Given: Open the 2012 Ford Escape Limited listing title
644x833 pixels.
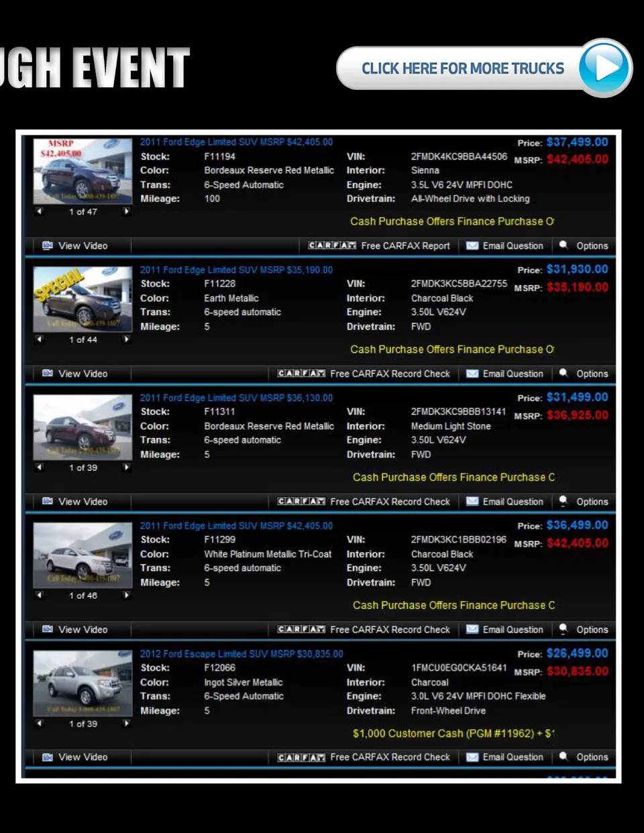Looking at the screenshot, I should 241,654.
